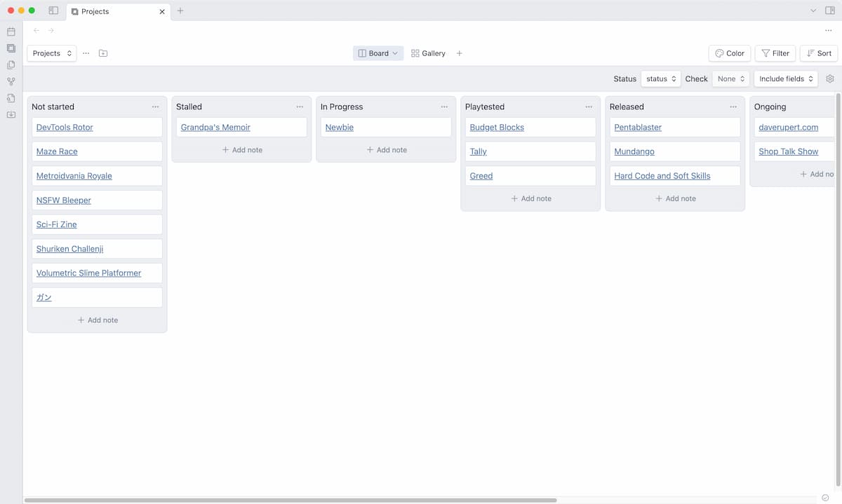
Task: Open Playtested column options menu
Action: (589, 107)
